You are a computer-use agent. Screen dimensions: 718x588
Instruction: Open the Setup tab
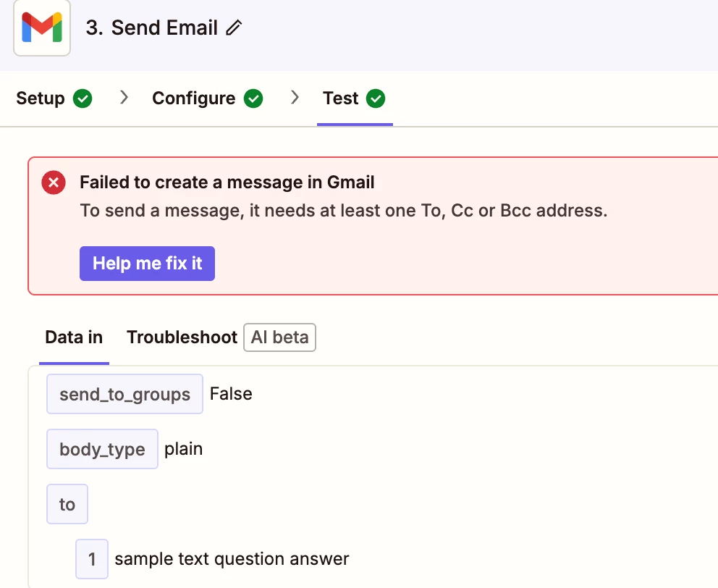click(41, 98)
